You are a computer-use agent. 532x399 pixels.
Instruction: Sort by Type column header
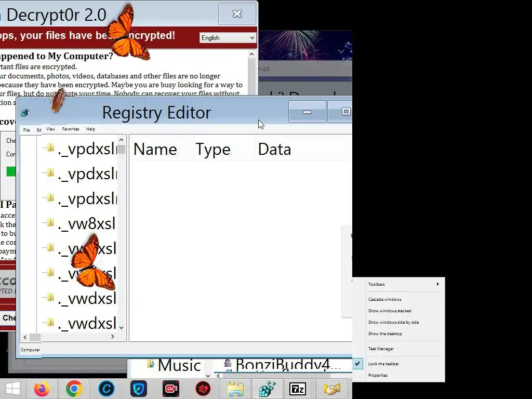[212, 150]
